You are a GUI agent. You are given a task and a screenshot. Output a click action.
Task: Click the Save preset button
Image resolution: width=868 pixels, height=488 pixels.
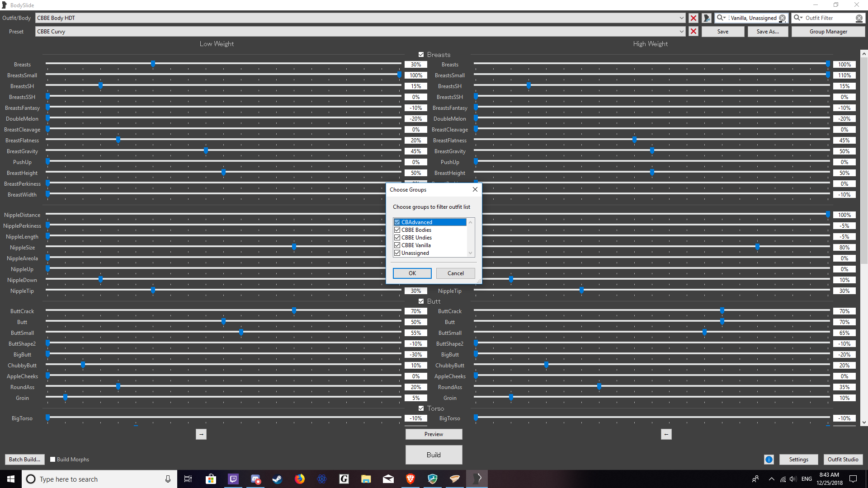coord(722,32)
